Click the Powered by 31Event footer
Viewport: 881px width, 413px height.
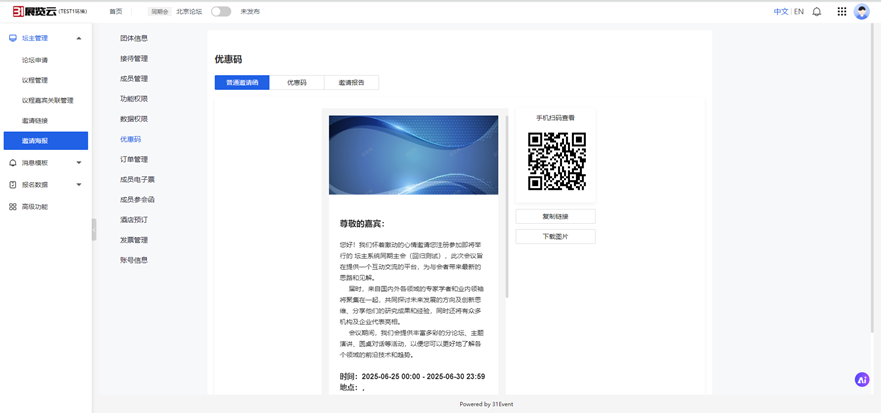[486, 404]
